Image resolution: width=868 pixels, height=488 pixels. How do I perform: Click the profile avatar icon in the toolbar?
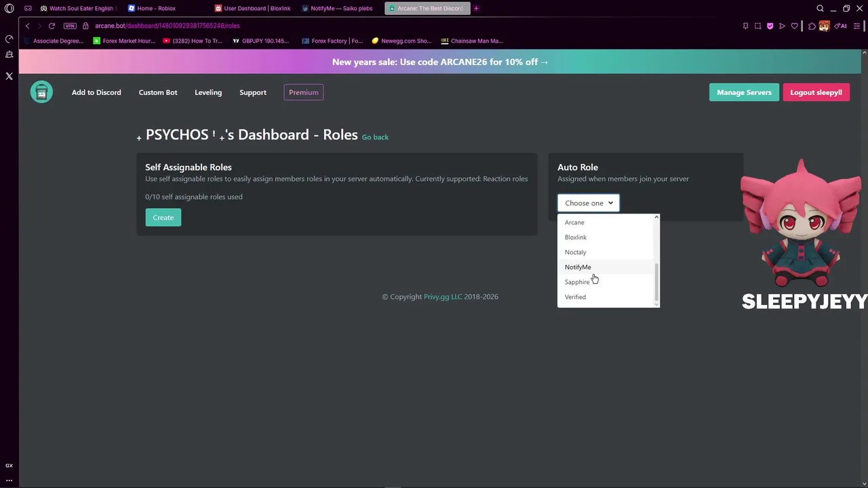(x=824, y=26)
